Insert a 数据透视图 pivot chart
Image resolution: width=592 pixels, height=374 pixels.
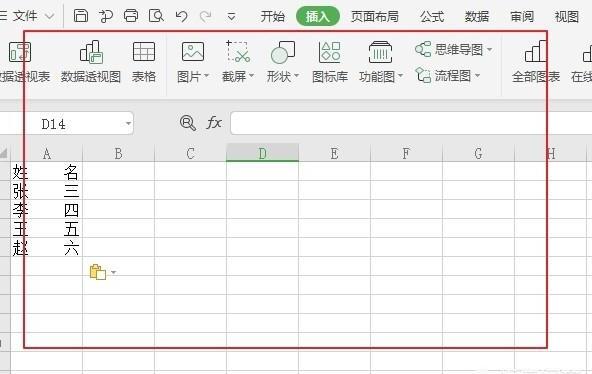tap(91, 62)
